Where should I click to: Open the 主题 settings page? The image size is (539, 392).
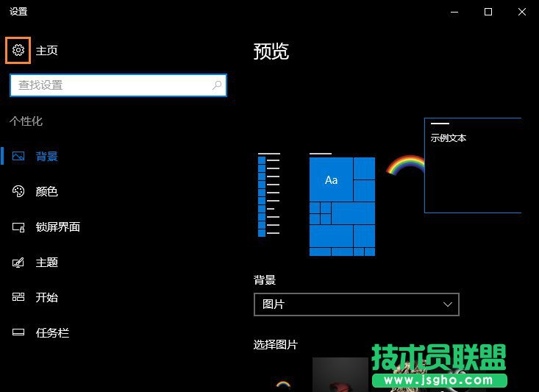[47, 263]
